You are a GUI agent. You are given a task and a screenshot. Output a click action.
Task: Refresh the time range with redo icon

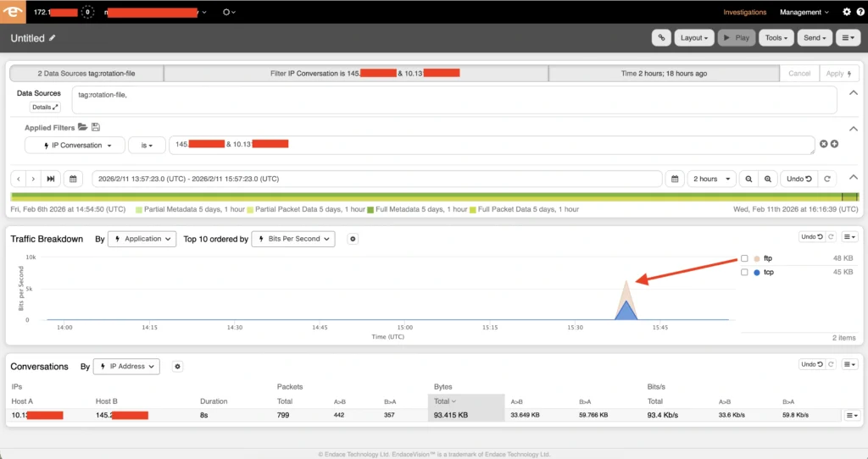(x=827, y=179)
